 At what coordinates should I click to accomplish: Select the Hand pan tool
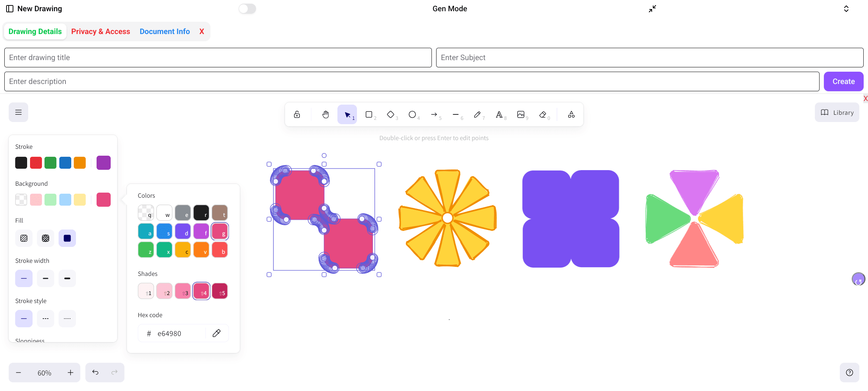325,114
